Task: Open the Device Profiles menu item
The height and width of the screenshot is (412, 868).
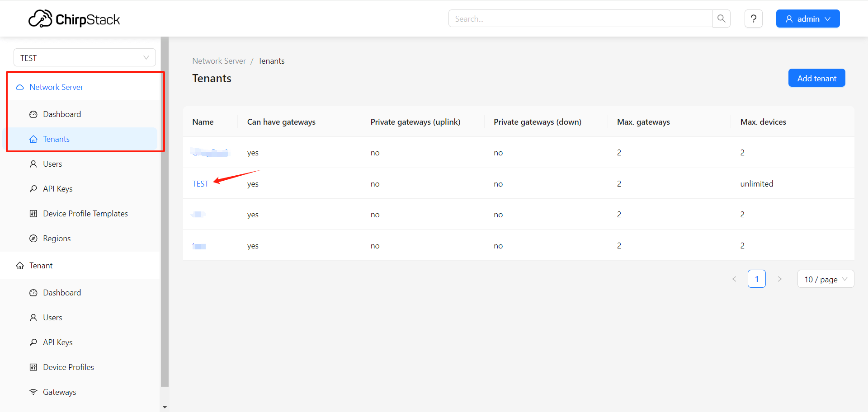Action: [x=80, y=367]
